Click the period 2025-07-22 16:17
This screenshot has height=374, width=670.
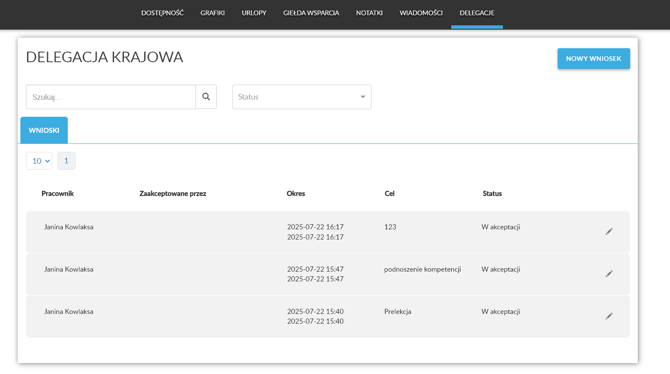coord(315,232)
